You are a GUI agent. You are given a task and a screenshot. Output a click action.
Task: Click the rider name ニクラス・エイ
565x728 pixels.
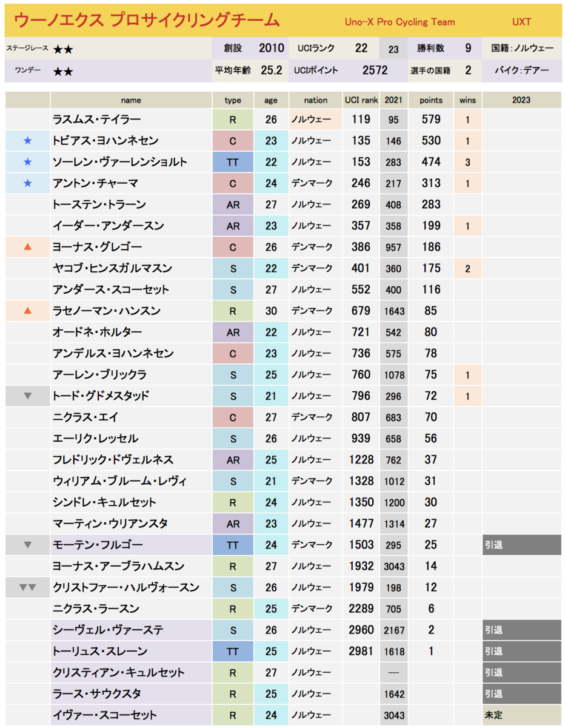click(85, 417)
